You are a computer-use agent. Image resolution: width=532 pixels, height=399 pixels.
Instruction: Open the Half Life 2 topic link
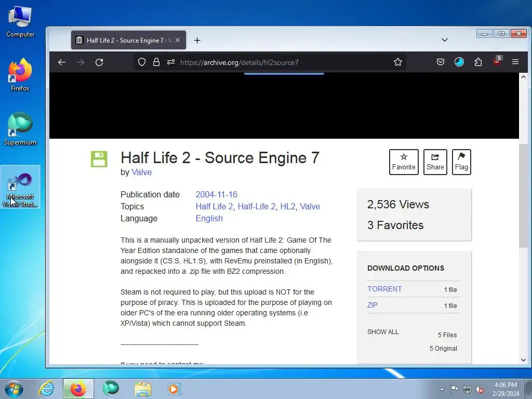pyautogui.click(x=214, y=206)
